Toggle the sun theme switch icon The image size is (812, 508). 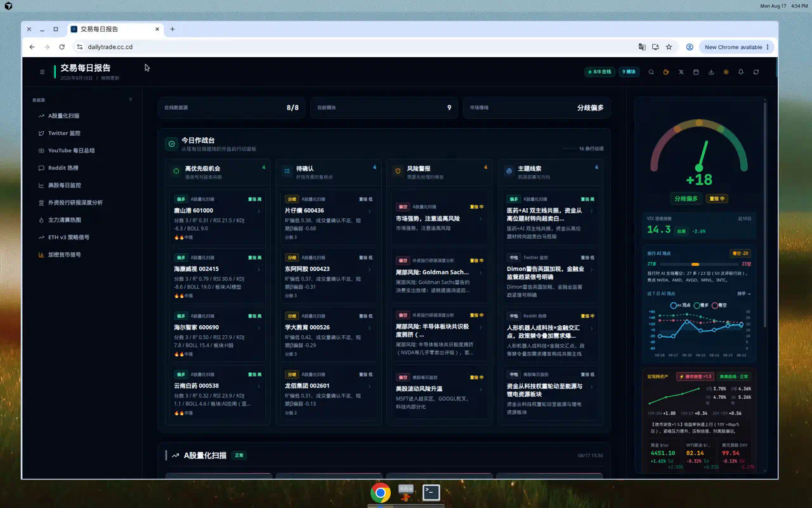click(726, 72)
